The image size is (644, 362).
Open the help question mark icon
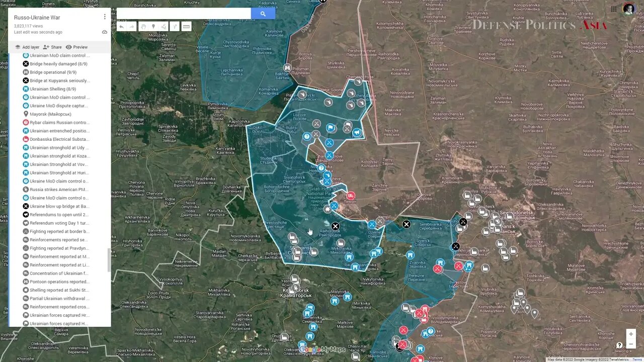(x=619, y=345)
